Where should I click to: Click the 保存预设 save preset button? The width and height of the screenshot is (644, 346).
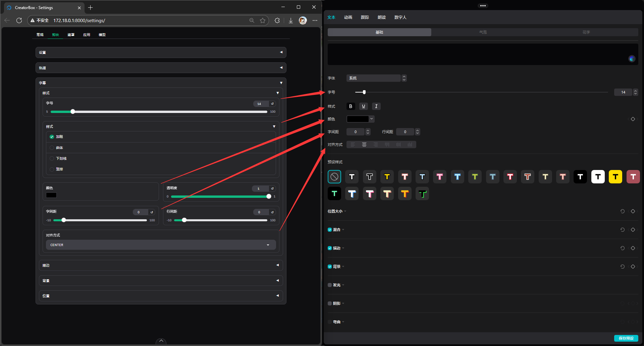pos(626,338)
